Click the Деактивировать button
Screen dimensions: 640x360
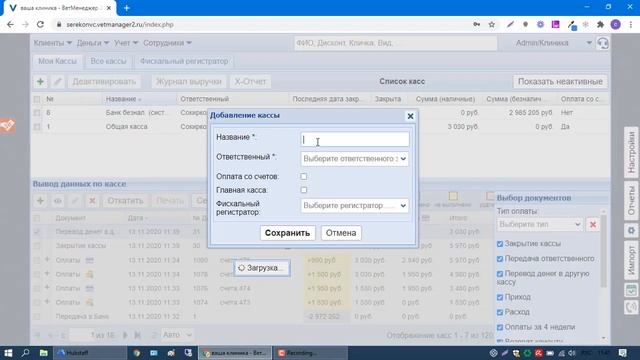(x=104, y=82)
